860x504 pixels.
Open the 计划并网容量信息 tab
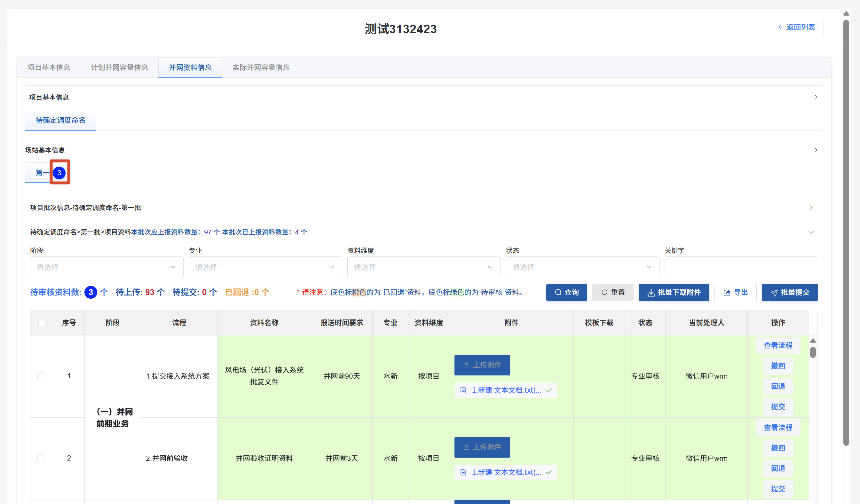(119, 67)
